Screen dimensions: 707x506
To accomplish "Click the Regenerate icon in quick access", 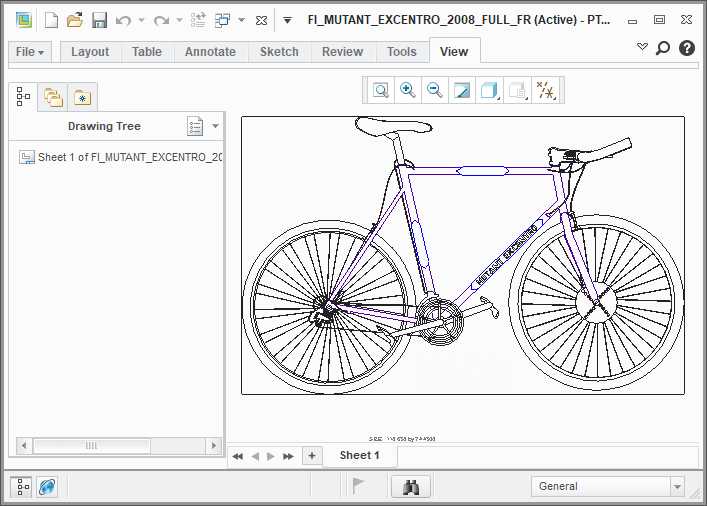I will [198, 20].
